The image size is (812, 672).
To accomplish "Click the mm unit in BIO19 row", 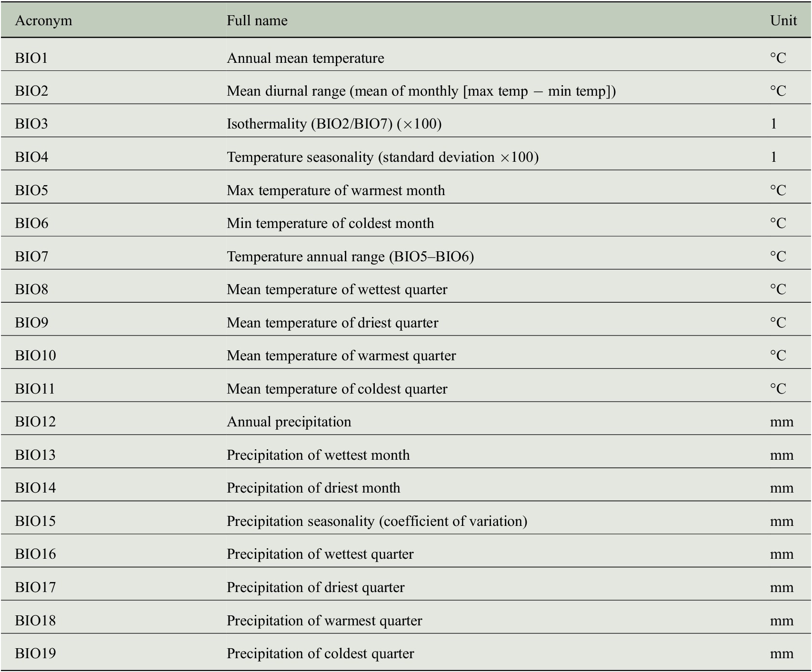I will tap(782, 653).
